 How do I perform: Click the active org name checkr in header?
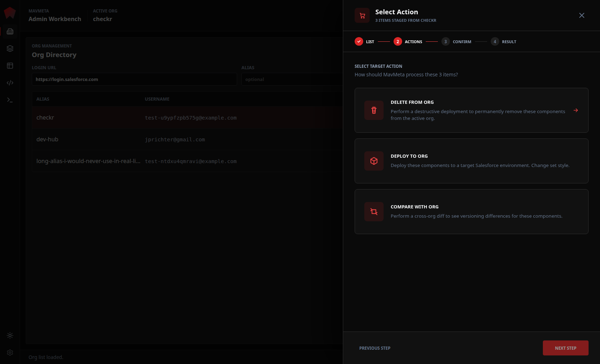(x=102, y=19)
